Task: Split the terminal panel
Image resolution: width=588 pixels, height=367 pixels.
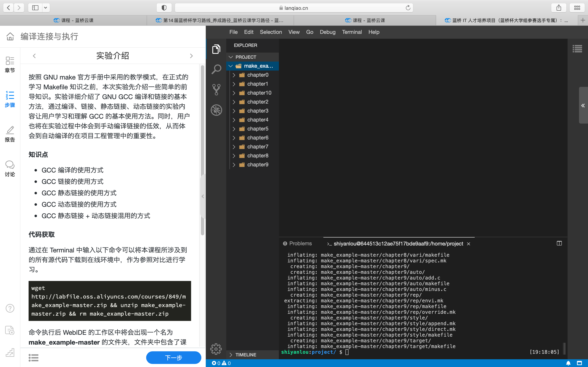Action: coord(559,243)
